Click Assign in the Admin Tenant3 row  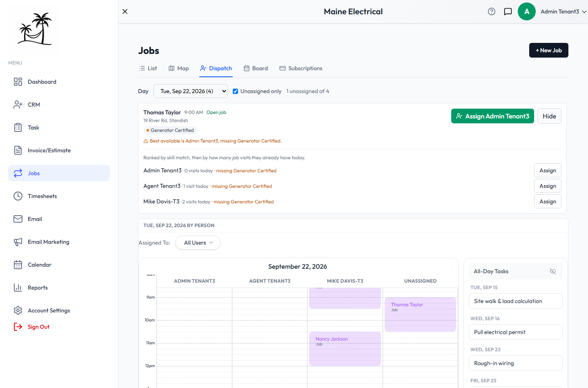point(548,170)
